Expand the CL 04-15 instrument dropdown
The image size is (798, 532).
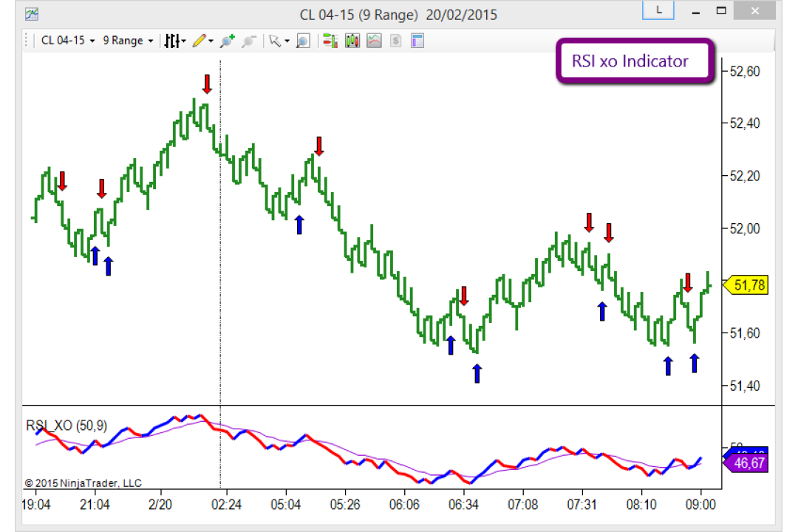68,41
